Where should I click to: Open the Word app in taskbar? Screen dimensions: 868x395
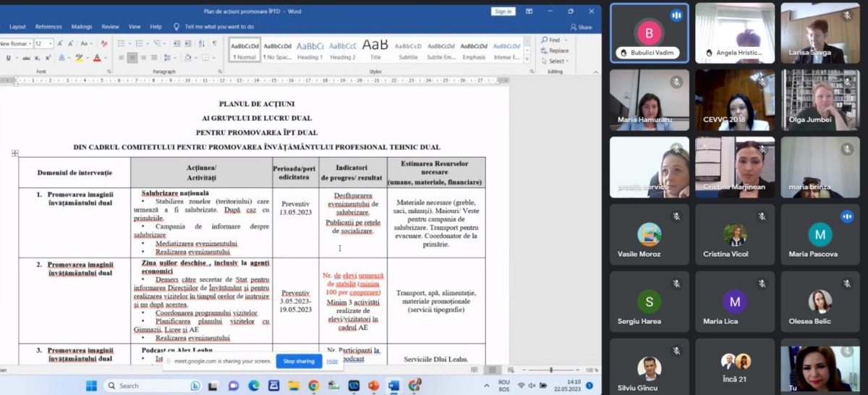[393, 386]
